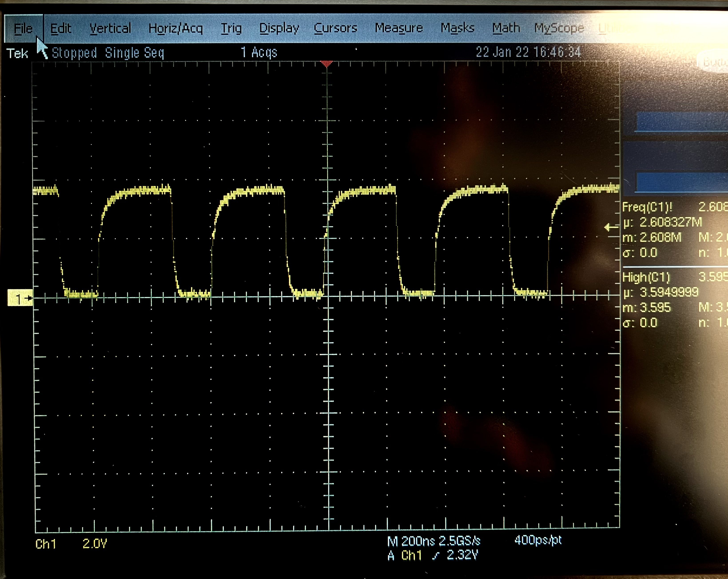Click the Tek logo
This screenshot has width=728, height=579.
coord(17,54)
